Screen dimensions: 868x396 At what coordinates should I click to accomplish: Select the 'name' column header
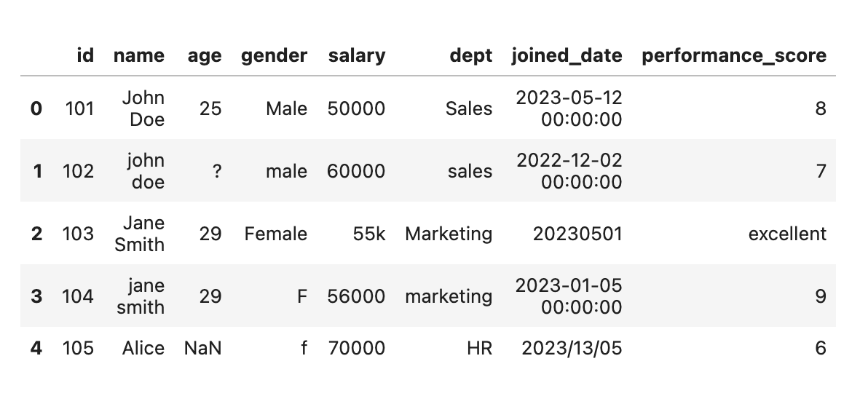coord(139,55)
